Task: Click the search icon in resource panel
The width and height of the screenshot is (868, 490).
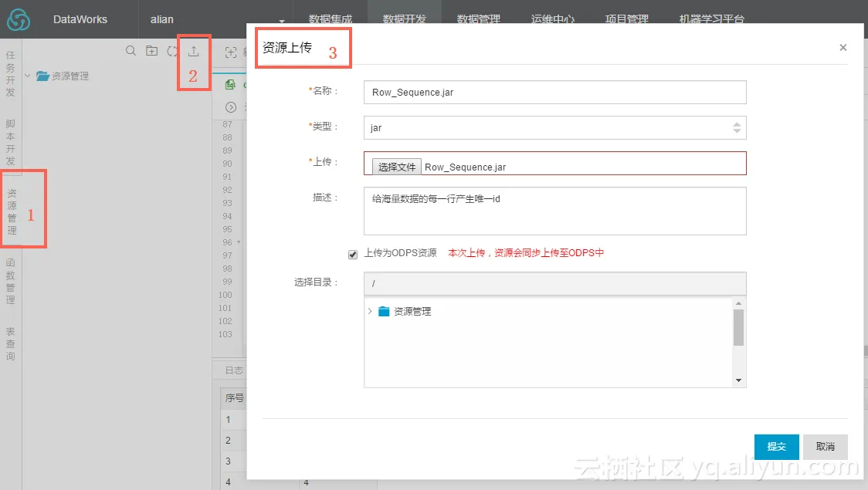Action: tap(131, 51)
